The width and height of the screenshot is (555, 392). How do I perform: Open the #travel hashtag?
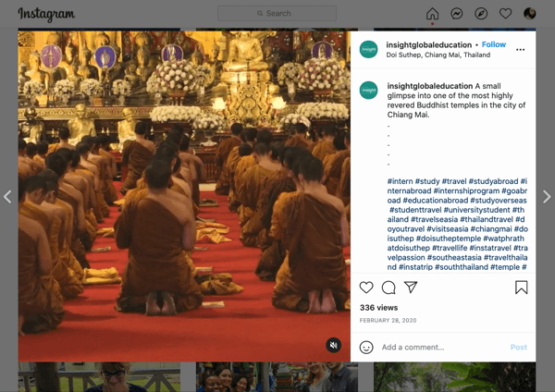454,181
